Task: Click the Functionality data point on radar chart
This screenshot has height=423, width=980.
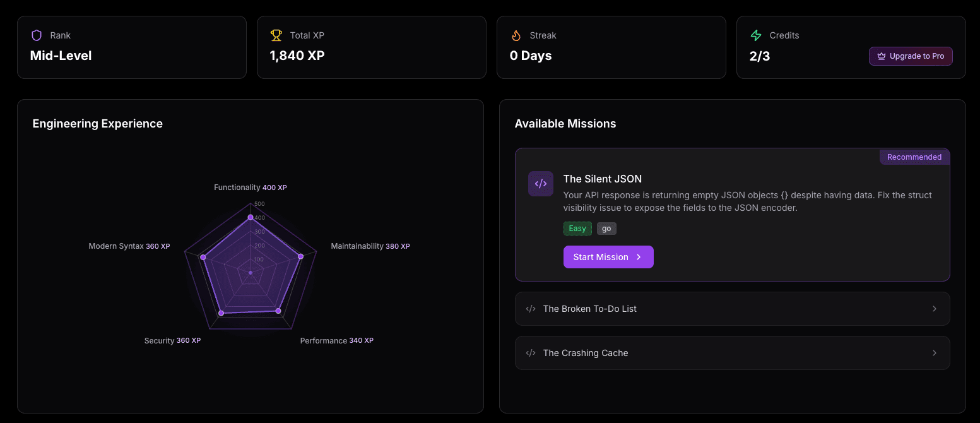Action: (x=251, y=217)
